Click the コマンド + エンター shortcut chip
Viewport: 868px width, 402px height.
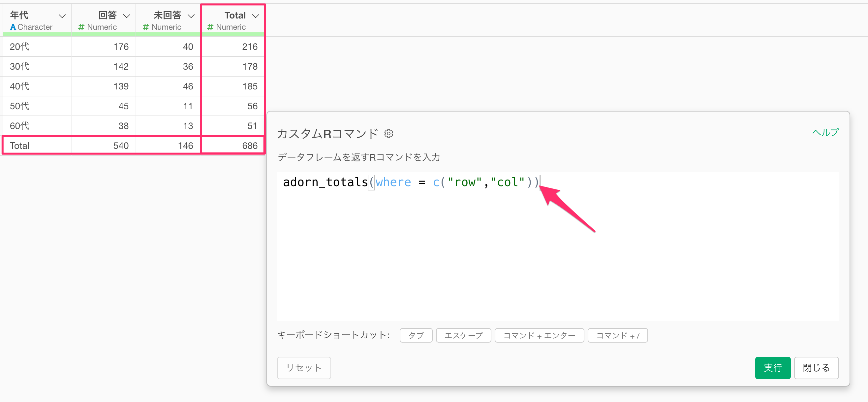point(539,336)
